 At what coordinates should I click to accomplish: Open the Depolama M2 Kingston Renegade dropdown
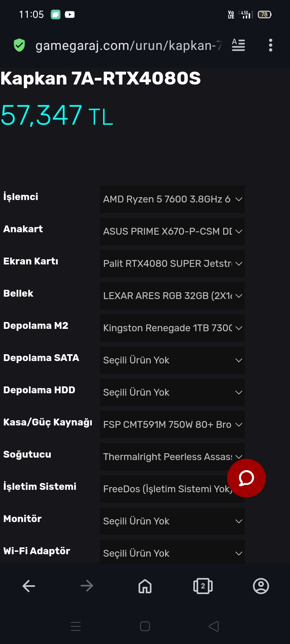(x=172, y=328)
